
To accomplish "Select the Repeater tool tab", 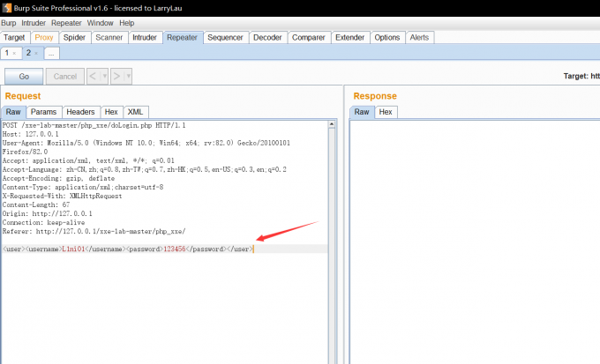I will 182,38.
